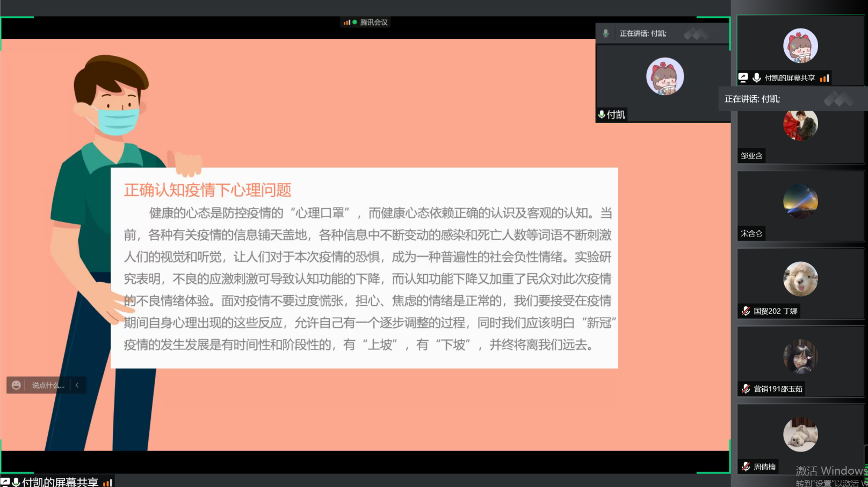Image resolution: width=868 pixels, height=487 pixels.
Task: Click orange network signal bars in 付凯's sidebar tile
Action: click(x=825, y=78)
